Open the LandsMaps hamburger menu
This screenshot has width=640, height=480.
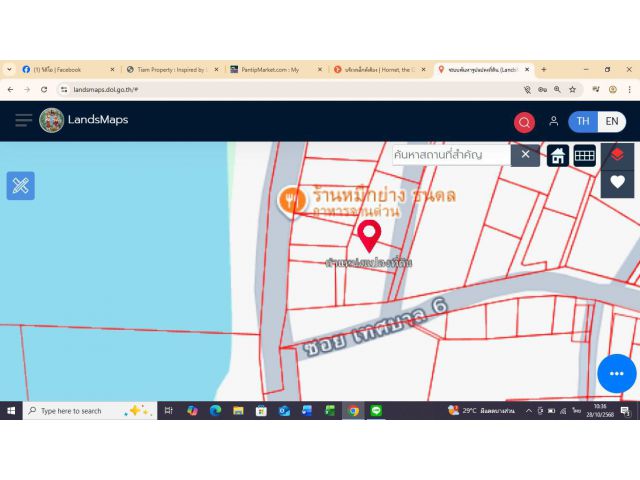[23, 120]
